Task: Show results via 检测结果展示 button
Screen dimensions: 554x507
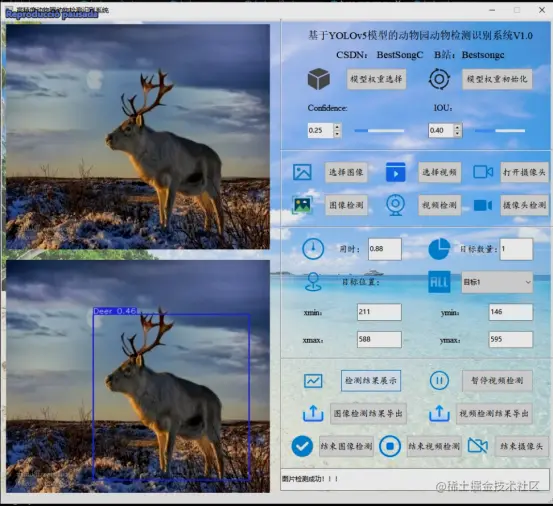Action: point(371,381)
